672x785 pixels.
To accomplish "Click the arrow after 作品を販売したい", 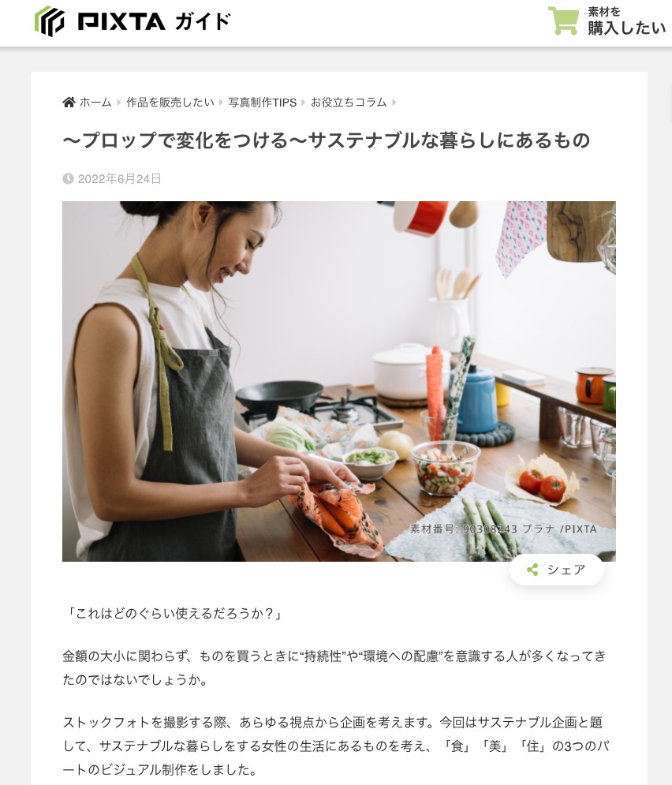I will [x=221, y=103].
